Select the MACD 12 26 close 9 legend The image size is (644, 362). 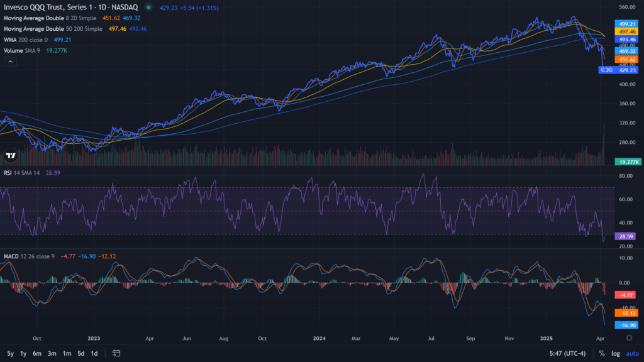coord(29,256)
